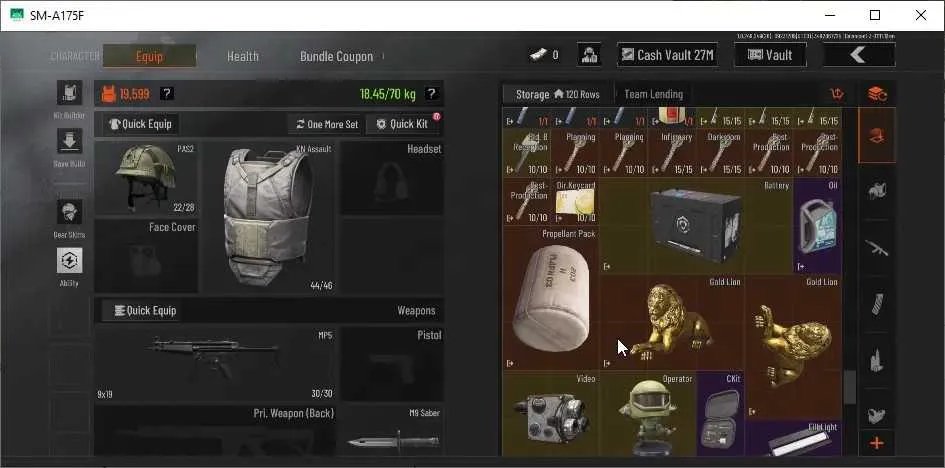Select the M9 Saber knife slot

[x=392, y=430]
